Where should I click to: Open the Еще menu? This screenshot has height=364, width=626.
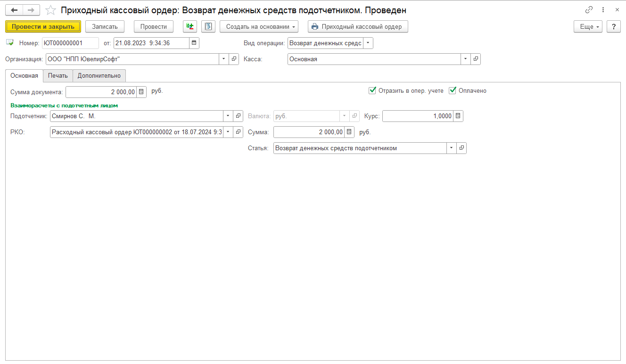588,26
